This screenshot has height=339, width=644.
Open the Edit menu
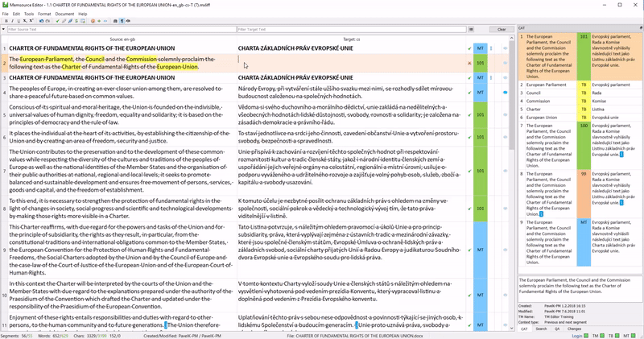tap(16, 14)
